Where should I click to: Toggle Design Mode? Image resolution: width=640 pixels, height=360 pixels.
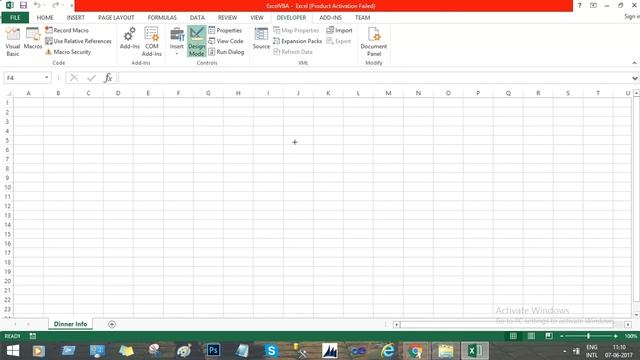click(x=196, y=42)
